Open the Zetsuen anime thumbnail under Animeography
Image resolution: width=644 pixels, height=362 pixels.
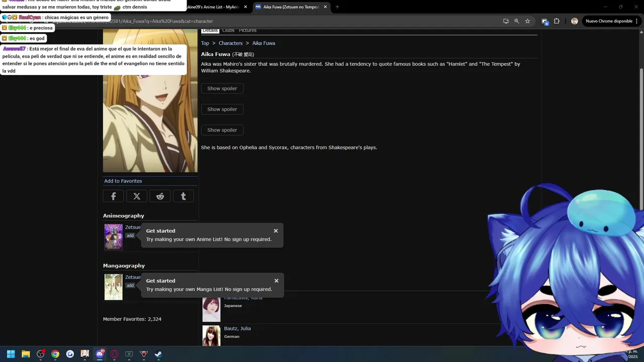click(113, 237)
